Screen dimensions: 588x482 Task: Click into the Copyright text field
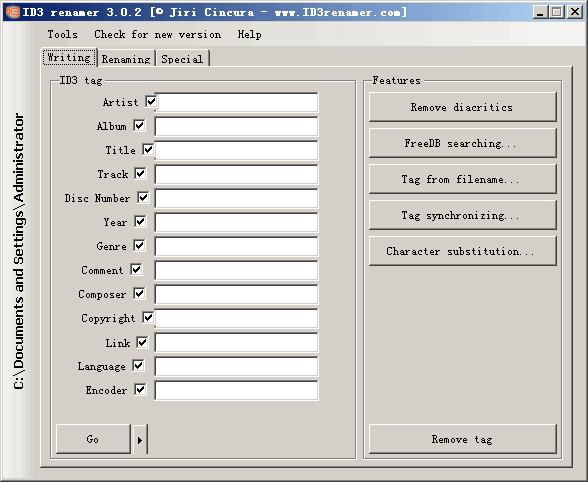[x=236, y=318]
